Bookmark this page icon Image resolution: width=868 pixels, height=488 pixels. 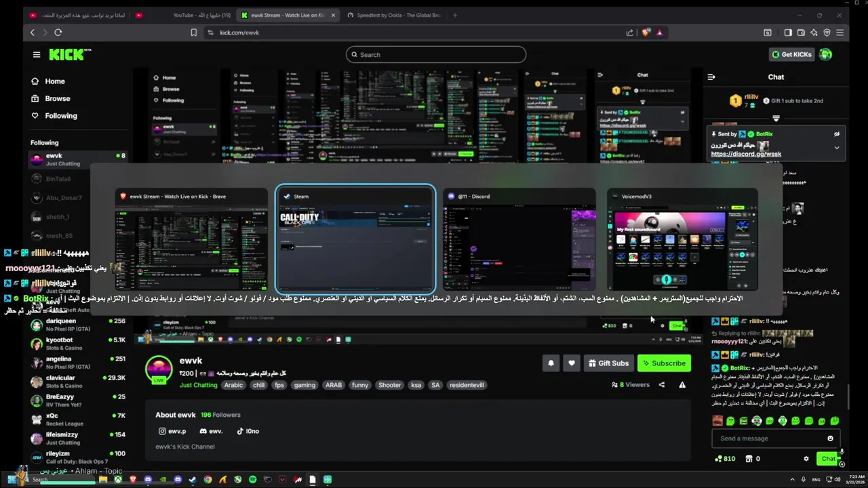194,33
